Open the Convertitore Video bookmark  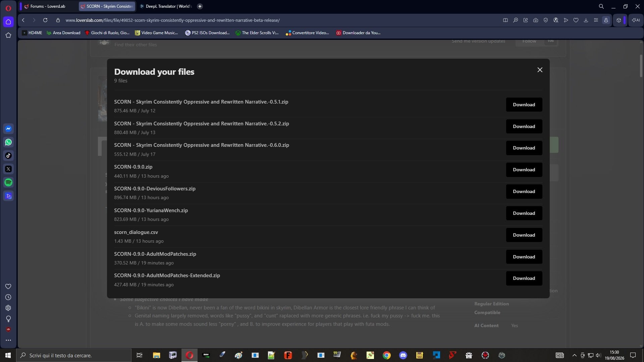tap(307, 33)
